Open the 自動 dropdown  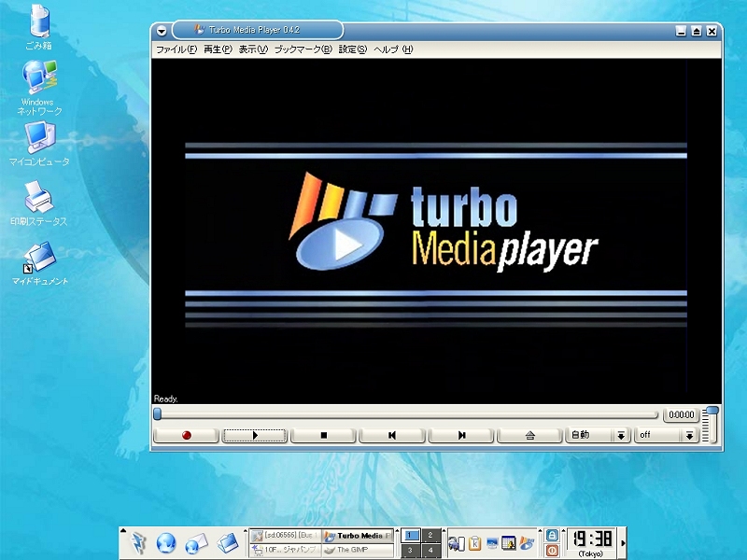pos(599,435)
